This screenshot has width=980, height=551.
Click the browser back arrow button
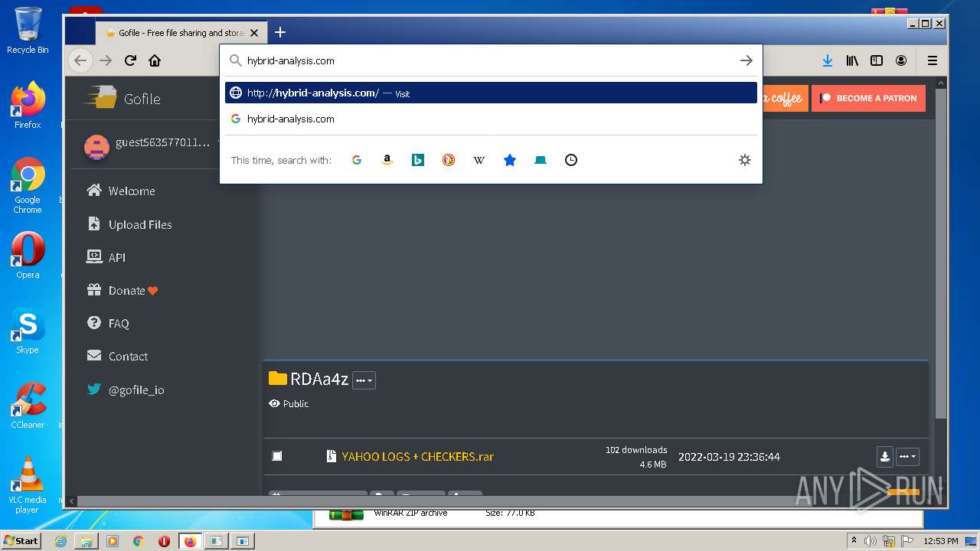(80, 60)
